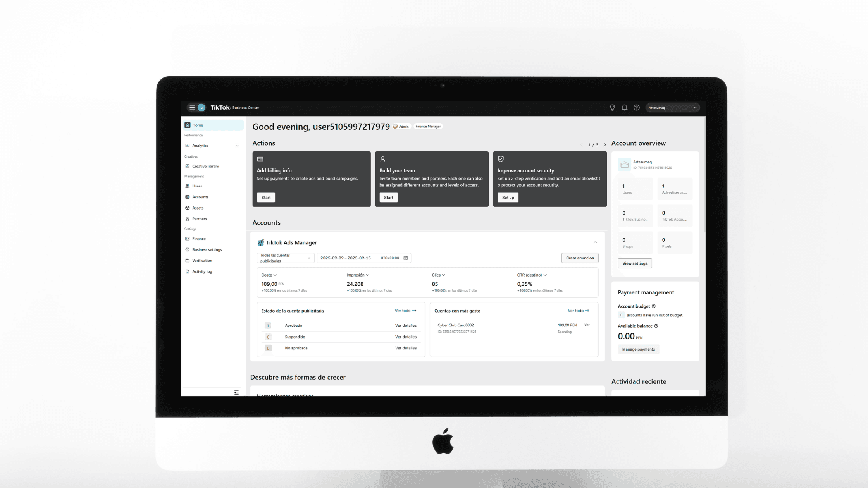This screenshot has width=868, height=488.
Task: Click Ver detalles in the Suspendido row
Action: tap(406, 337)
